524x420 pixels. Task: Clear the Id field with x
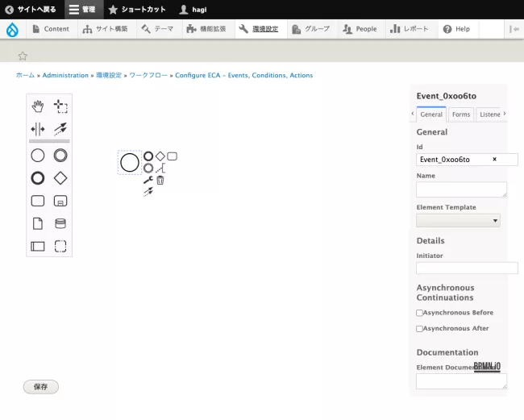tap(495, 160)
